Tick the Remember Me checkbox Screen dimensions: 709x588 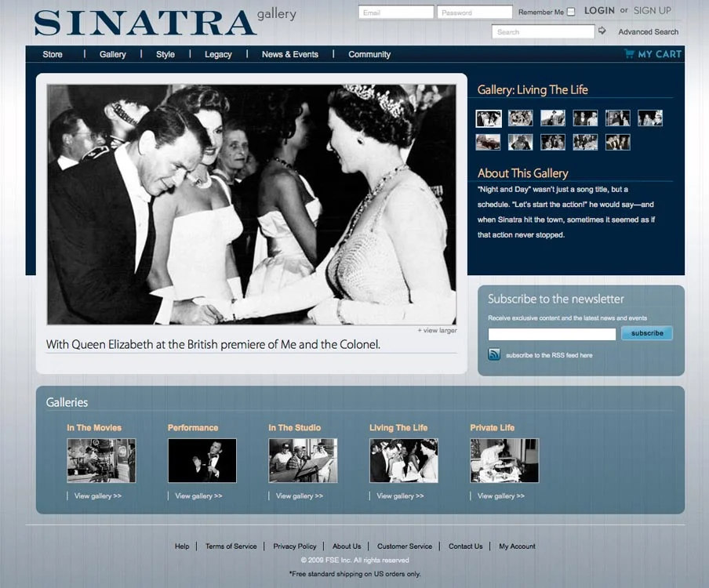[x=571, y=12]
